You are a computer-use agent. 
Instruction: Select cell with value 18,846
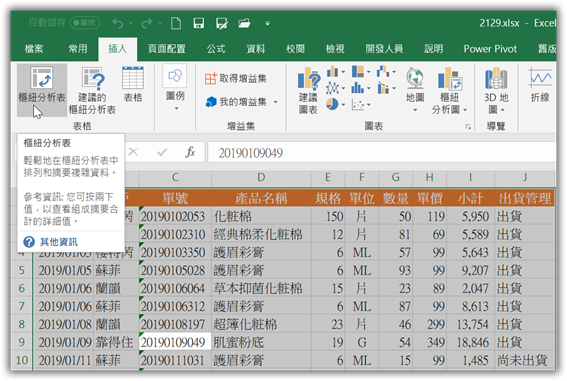[470, 342]
